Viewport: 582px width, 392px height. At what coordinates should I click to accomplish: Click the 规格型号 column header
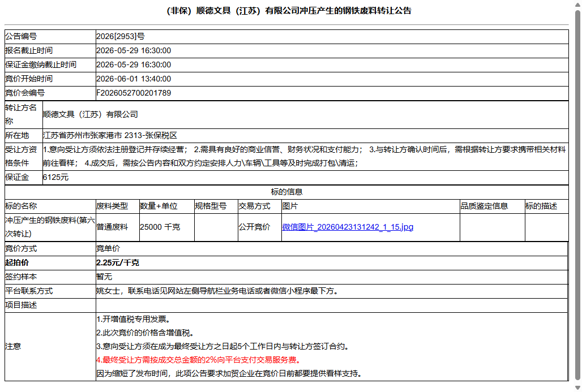[x=211, y=206]
